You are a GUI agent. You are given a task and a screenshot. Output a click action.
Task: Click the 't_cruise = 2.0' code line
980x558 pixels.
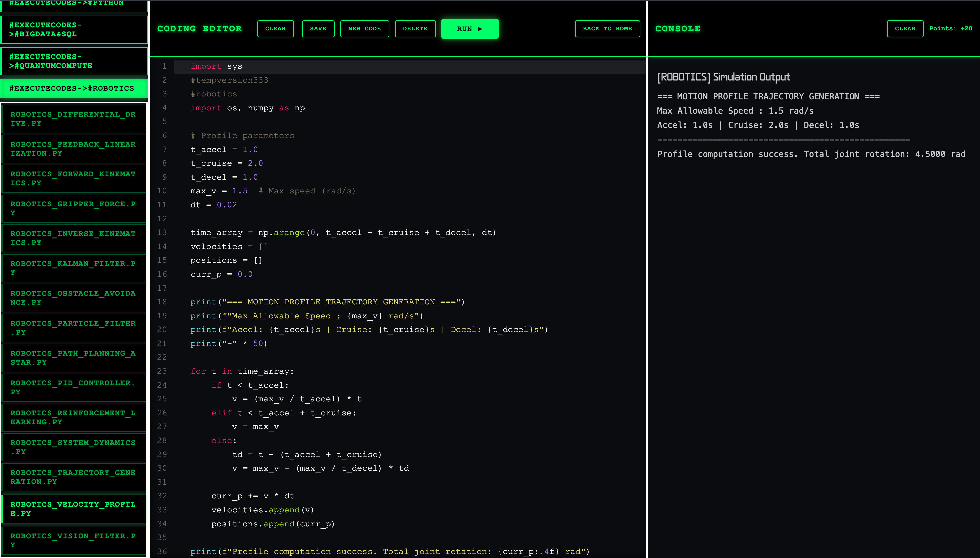(x=227, y=163)
